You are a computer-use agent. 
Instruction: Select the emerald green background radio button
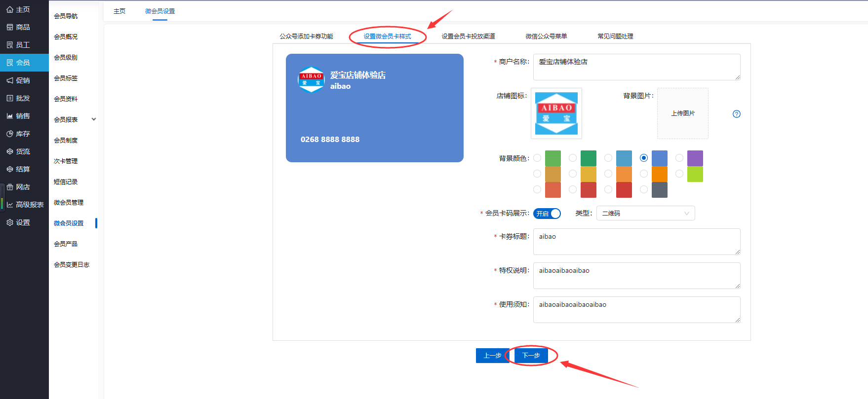573,158
